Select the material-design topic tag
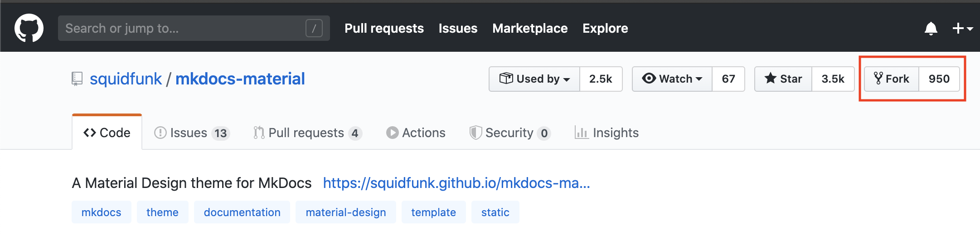980x237 pixels. pos(346,212)
